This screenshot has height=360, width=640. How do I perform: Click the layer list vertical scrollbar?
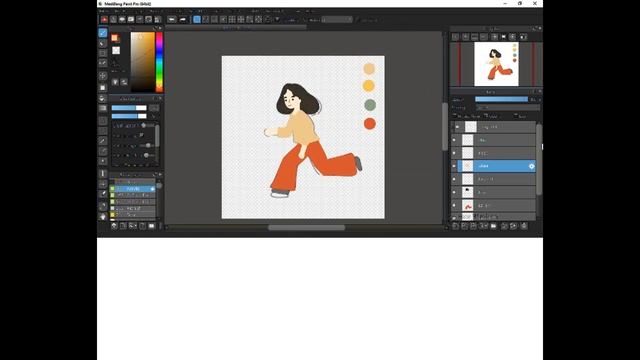(539, 159)
